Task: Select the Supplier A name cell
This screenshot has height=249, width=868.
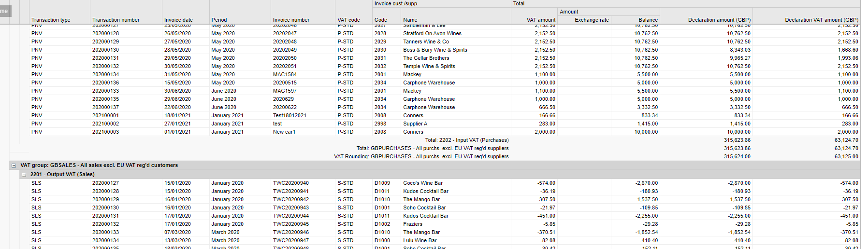Action: point(415,124)
